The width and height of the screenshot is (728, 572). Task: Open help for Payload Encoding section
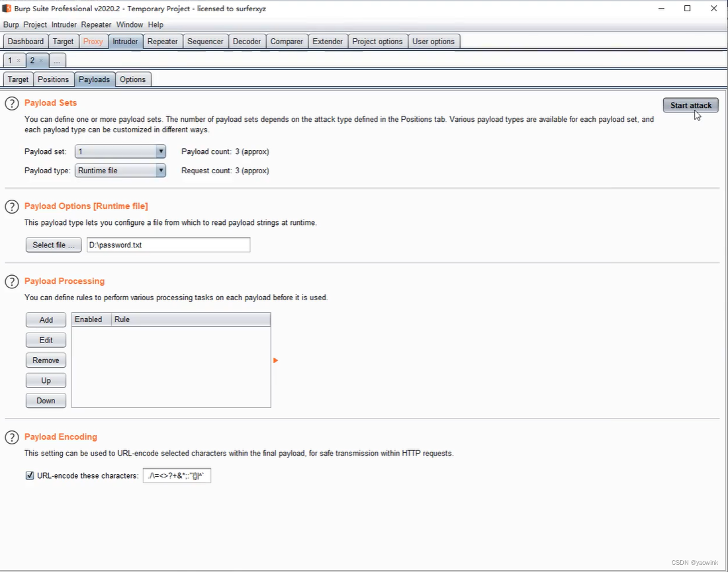point(12,437)
